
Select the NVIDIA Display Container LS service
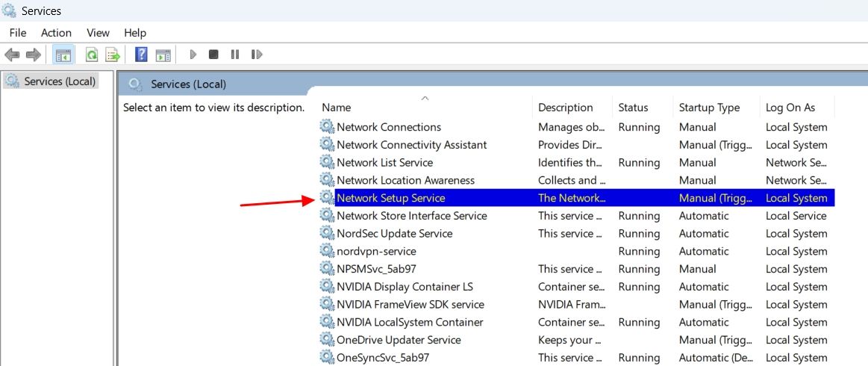pyautogui.click(x=576, y=287)
